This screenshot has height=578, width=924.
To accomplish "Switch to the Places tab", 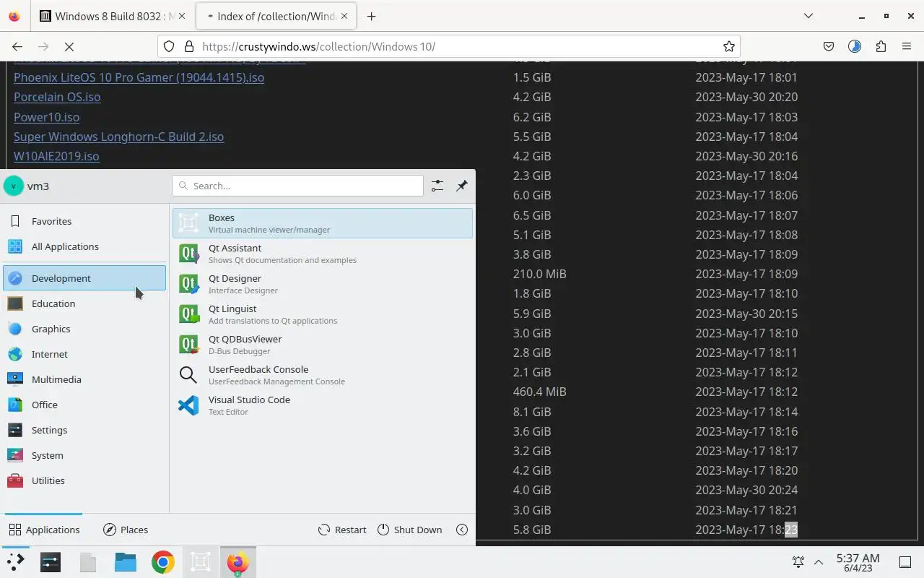I will click(x=126, y=530).
